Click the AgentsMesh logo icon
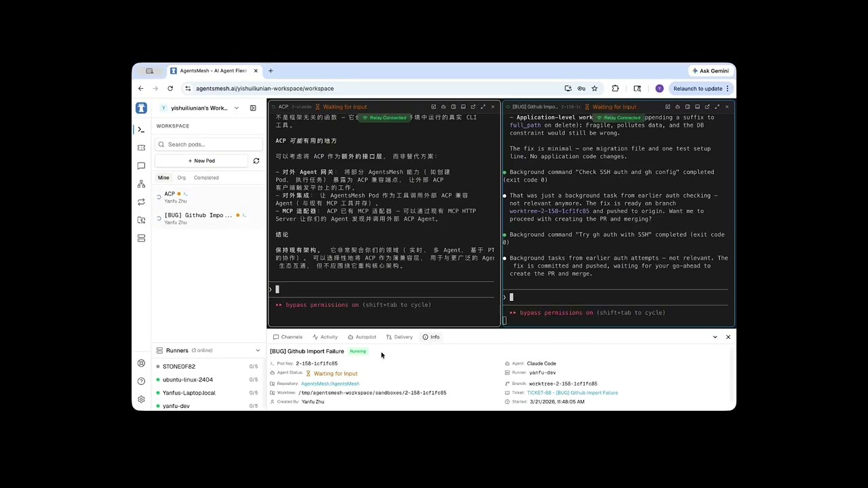Image resolution: width=868 pixels, height=488 pixels. coord(141,108)
